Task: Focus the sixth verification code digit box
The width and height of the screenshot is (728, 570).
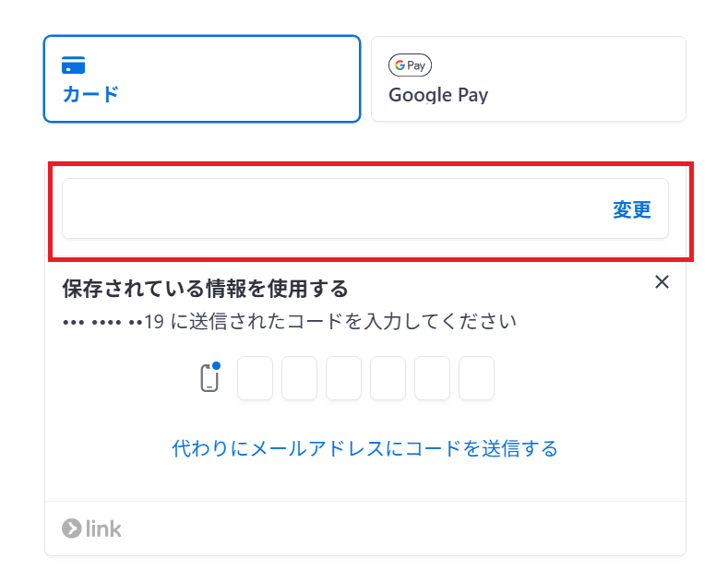Action: pos(476,378)
